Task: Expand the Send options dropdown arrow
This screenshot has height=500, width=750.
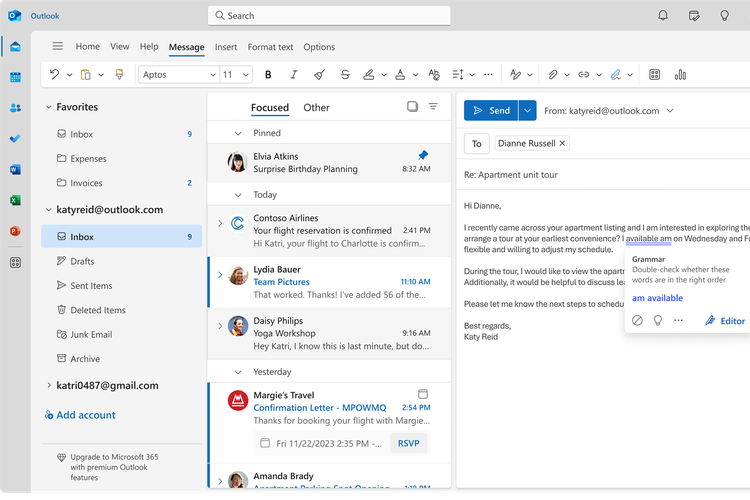Action: click(528, 111)
